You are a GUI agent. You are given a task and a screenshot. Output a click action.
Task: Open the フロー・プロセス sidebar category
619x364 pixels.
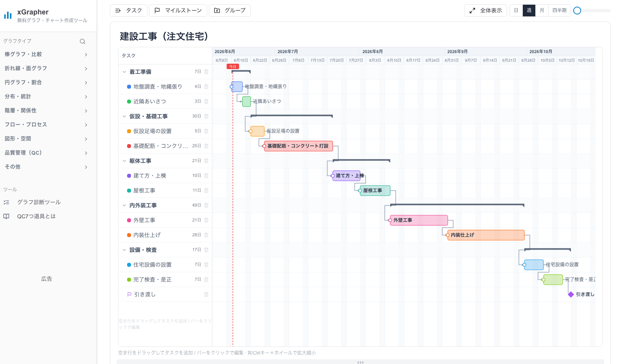[x=46, y=125]
